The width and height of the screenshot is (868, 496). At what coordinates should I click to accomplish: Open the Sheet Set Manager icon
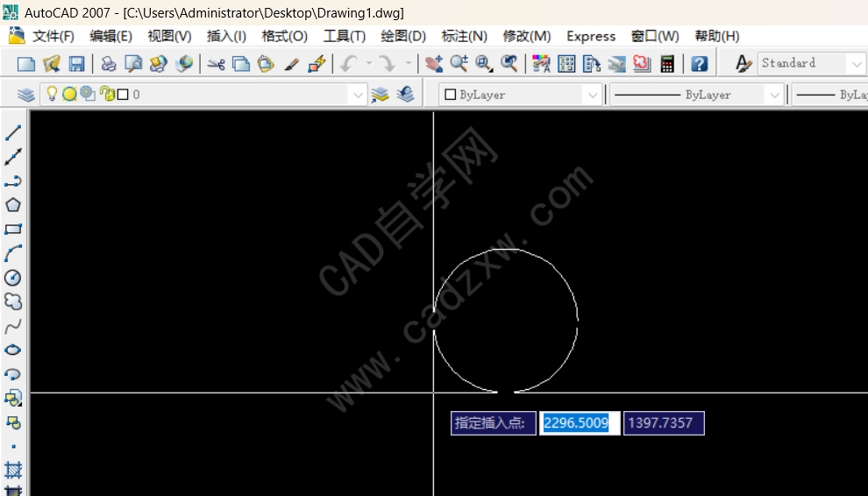pos(616,64)
